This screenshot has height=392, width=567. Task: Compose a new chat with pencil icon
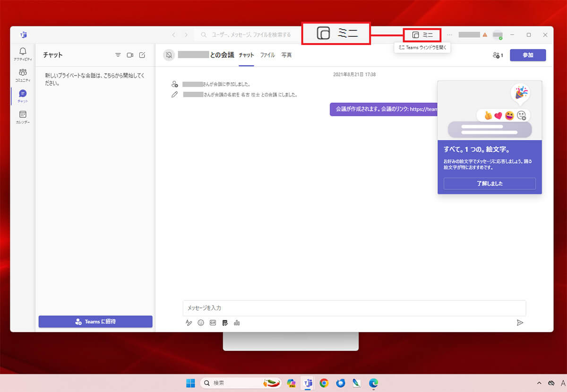tap(142, 55)
